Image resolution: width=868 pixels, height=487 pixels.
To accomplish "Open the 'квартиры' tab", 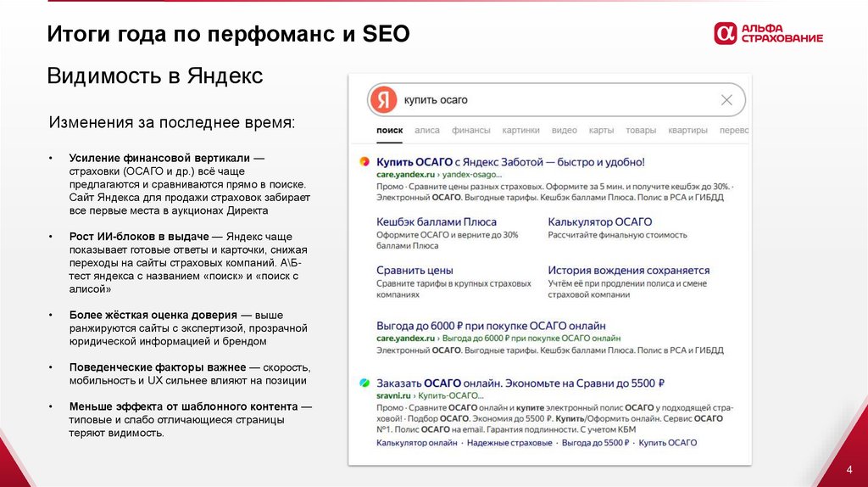I will [x=687, y=130].
